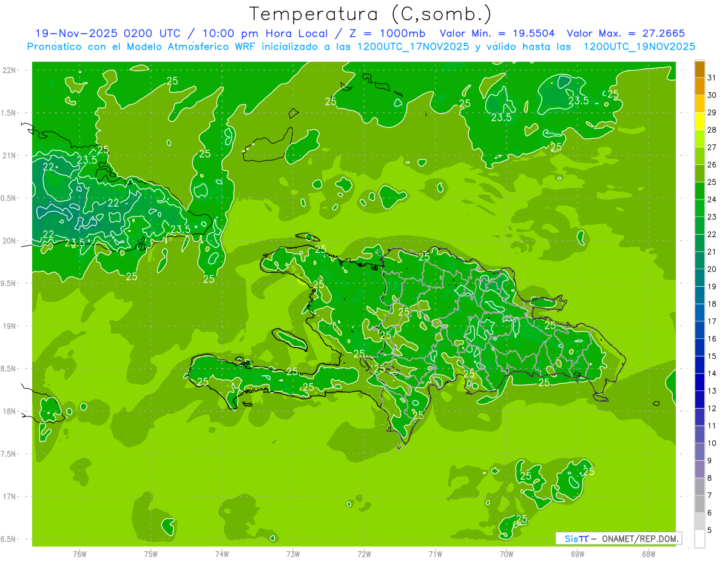Pick the orange swatch between 30 and 31

coord(699,87)
